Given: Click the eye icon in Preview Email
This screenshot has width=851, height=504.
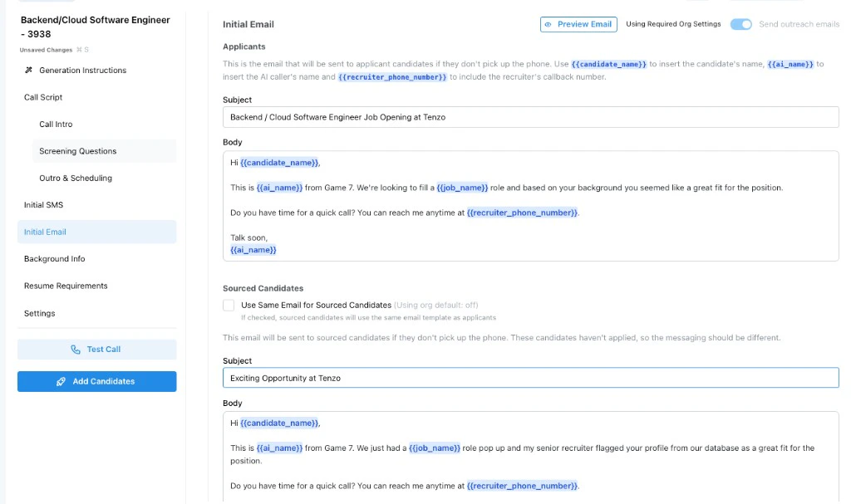Looking at the screenshot, I should click(x=548, y=24).
